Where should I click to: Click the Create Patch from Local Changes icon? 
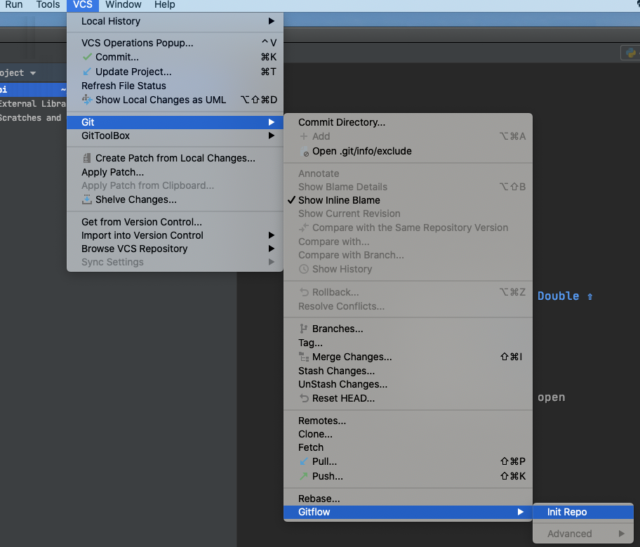(87, 158)
